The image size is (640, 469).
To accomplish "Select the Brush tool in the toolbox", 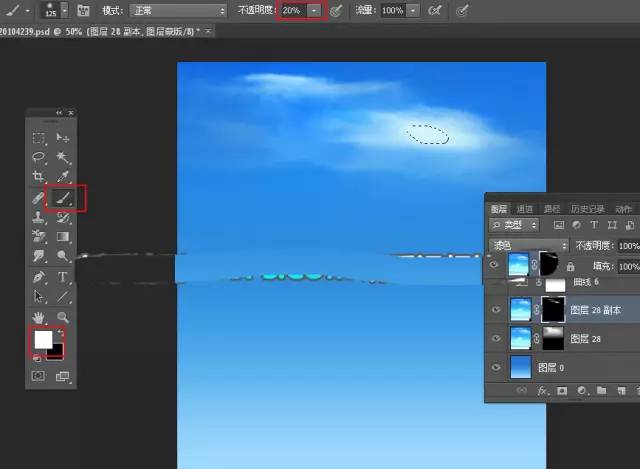I will (63, 198).
